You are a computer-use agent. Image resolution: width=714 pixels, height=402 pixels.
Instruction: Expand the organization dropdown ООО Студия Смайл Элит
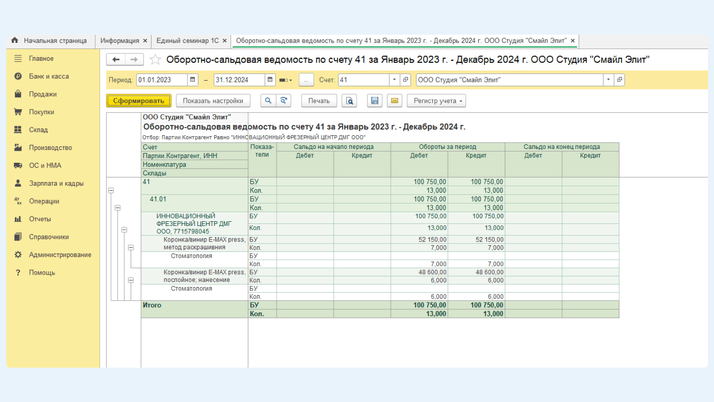point(608,80)
